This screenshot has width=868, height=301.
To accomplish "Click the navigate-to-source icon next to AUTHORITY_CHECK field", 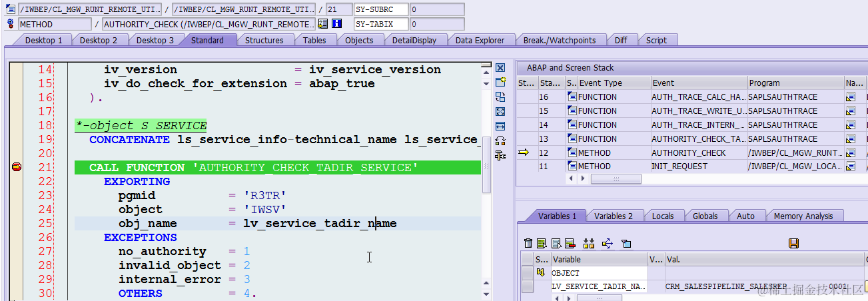I will 323,24.
